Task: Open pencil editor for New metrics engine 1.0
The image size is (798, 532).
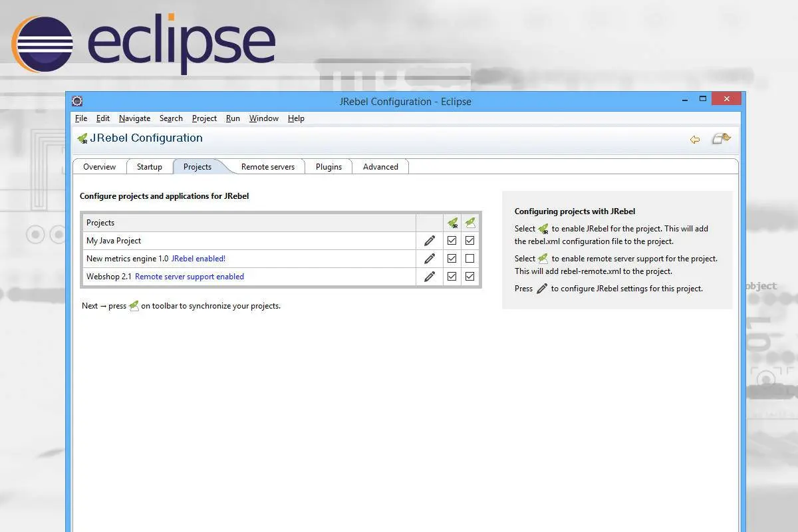Action: (430, 259)
